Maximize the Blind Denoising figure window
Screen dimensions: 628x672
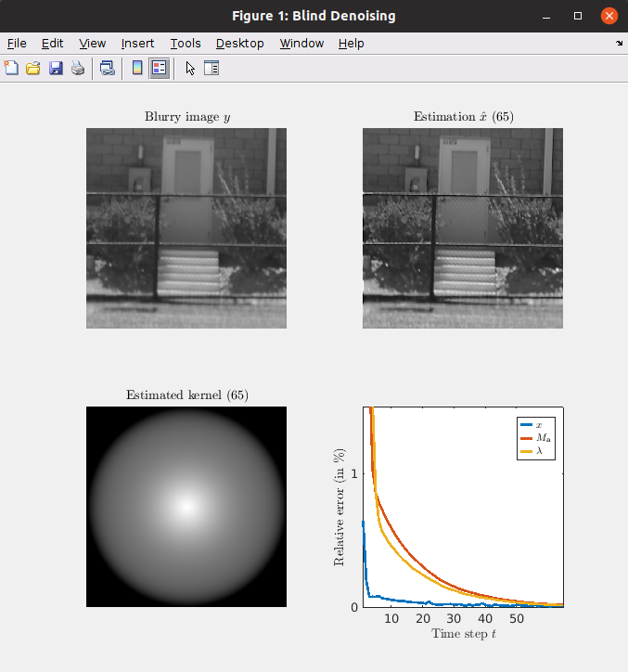point(578,16)
